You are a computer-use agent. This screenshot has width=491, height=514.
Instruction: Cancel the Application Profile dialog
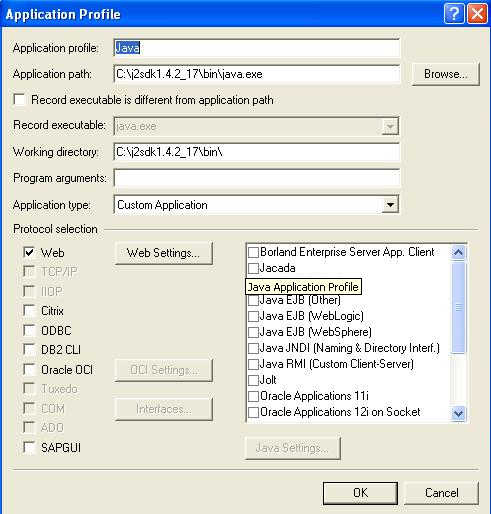pos(441,493)
